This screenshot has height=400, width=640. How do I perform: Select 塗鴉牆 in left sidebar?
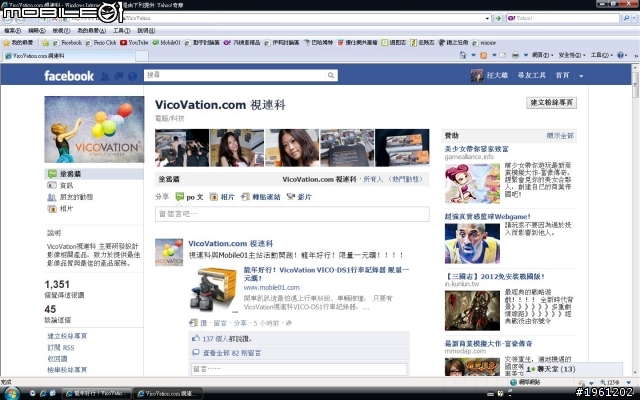pyautogui.click(x=94, y=174)
